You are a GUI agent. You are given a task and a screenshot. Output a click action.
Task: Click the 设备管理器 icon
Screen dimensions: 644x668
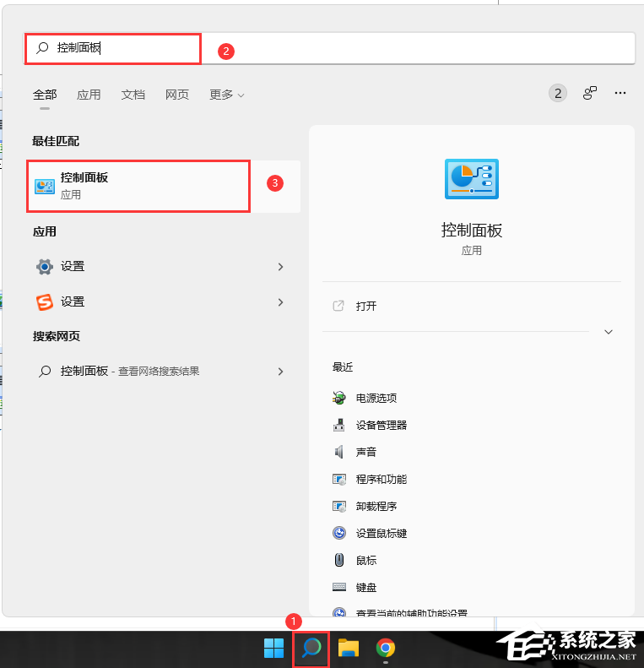click(x=339, y=425)
